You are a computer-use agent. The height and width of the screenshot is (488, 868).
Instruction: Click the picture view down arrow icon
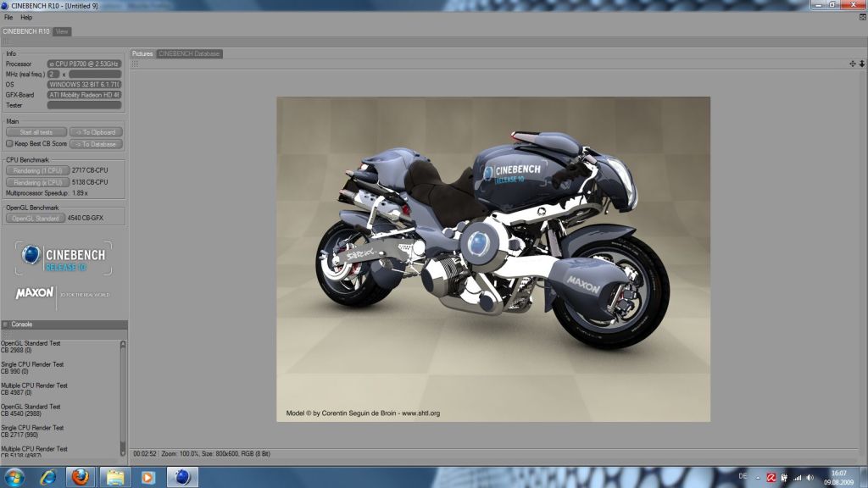pyautogui.click(x=862, y=64)
